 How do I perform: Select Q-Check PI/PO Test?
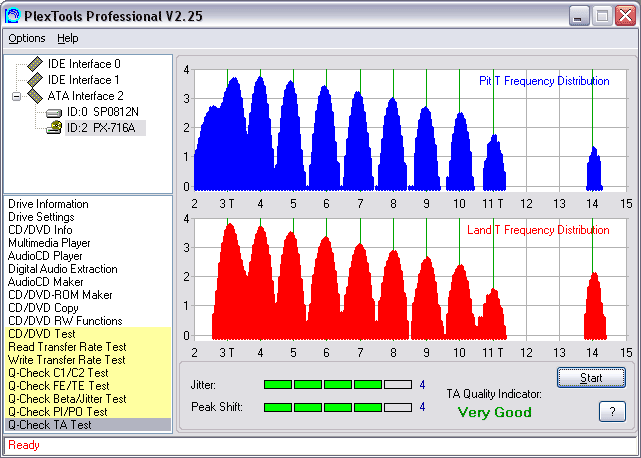88,412
